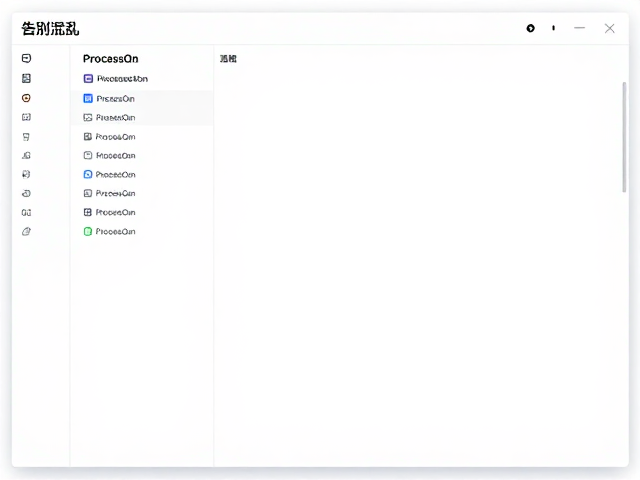Click the eraser-shaped icon ending the left rail

pos(26,231)
